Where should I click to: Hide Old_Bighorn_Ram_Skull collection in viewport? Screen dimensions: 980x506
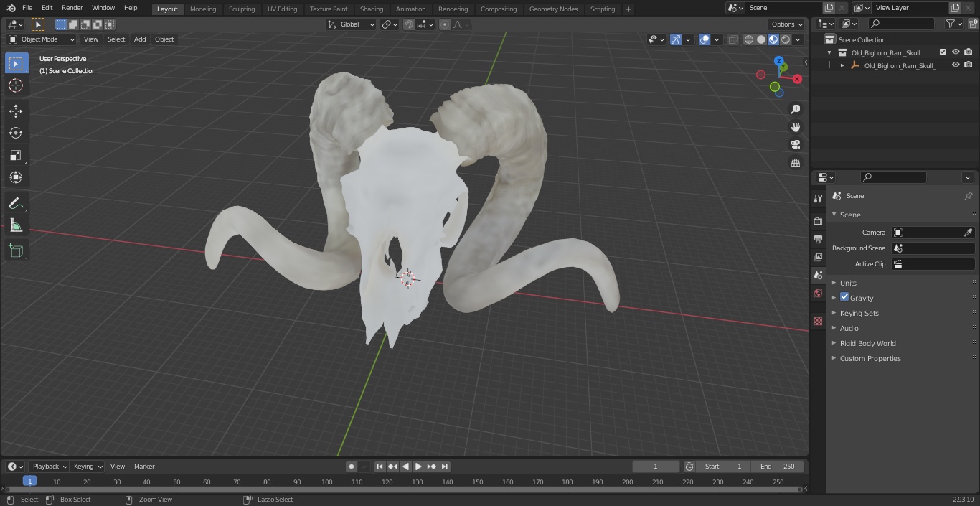click(956, 52)
